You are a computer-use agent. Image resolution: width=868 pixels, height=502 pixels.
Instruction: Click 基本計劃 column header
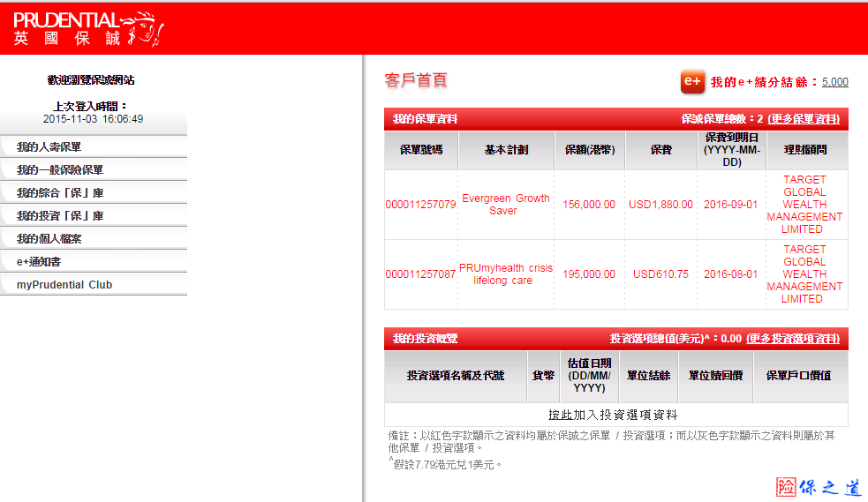(x=506, y=150)
